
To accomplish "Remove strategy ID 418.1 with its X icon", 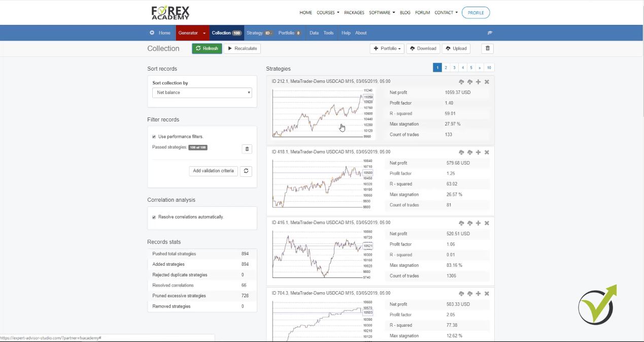I will tap(487, 152).
